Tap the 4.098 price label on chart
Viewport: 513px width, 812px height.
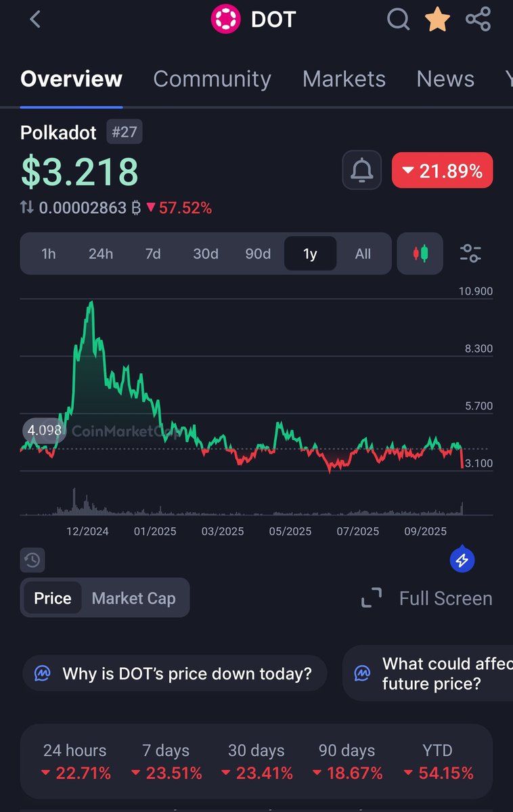coord(45,430)
